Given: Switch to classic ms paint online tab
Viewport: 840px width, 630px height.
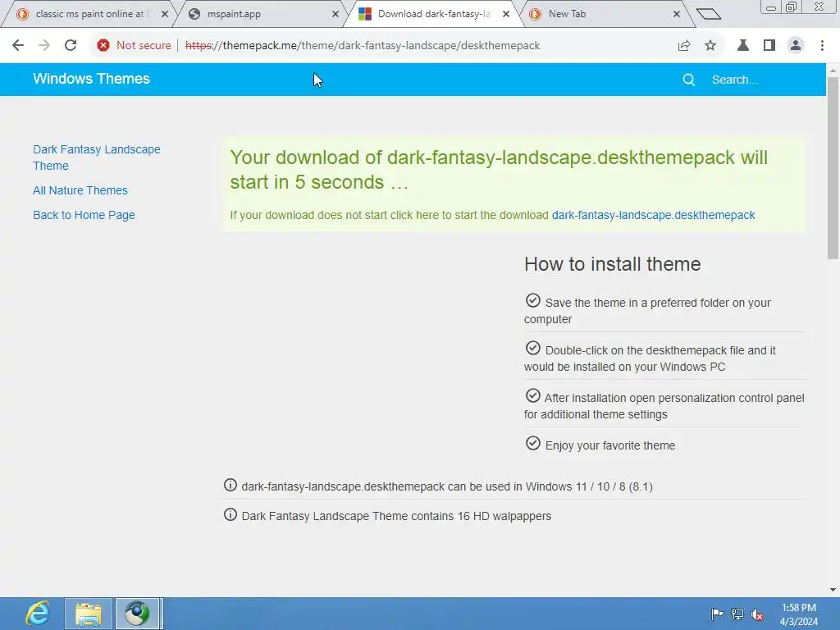Looking at the screenshot, I should (90, 14).
